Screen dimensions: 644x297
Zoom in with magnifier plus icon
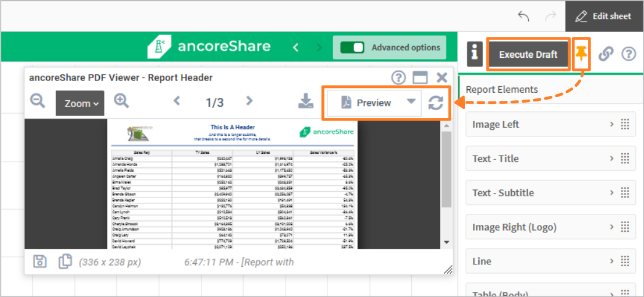[x=121, y=100]
